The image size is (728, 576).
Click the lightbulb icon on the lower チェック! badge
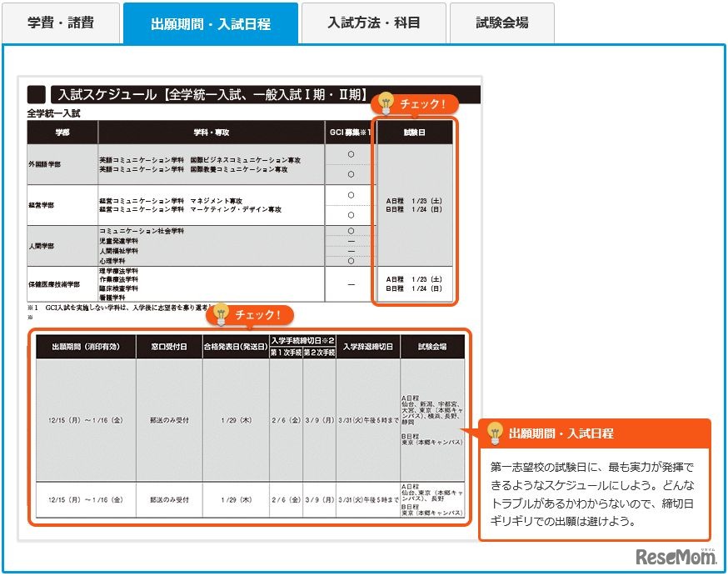[222, 313]
